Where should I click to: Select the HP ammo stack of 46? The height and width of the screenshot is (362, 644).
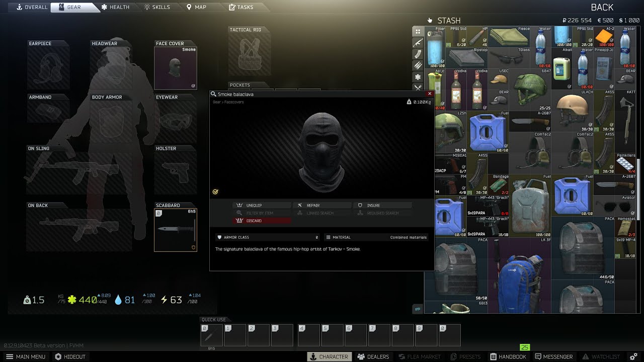click(477, 37)
